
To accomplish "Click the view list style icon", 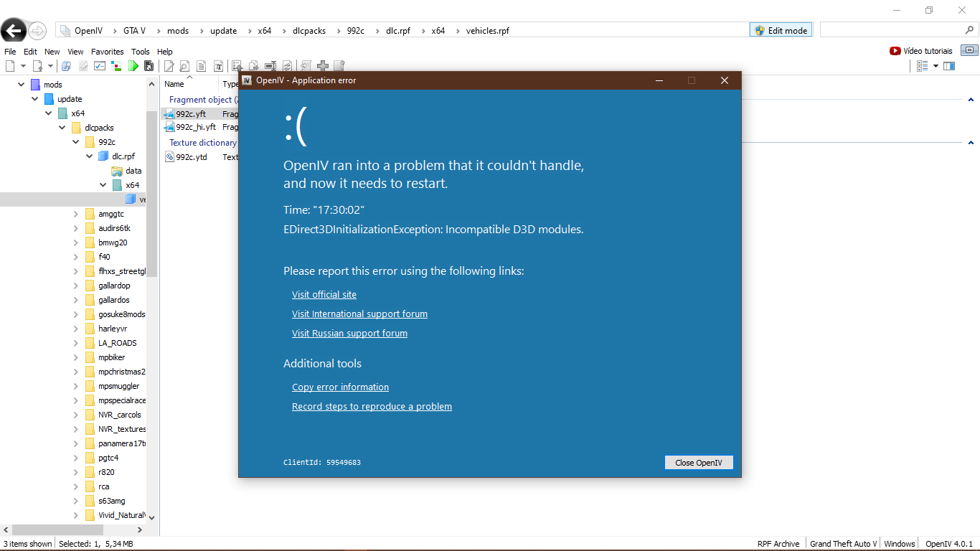I will point(923,66).
